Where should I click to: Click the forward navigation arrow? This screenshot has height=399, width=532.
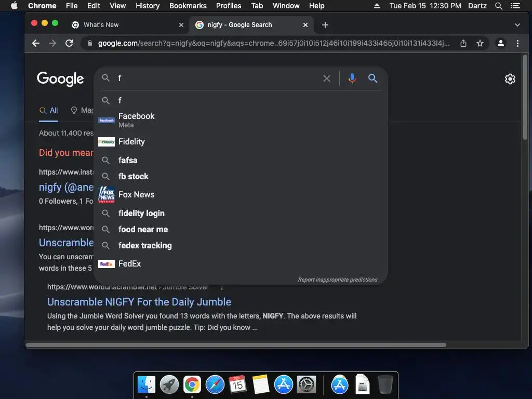pyautogui.click(x=52, y=43)
